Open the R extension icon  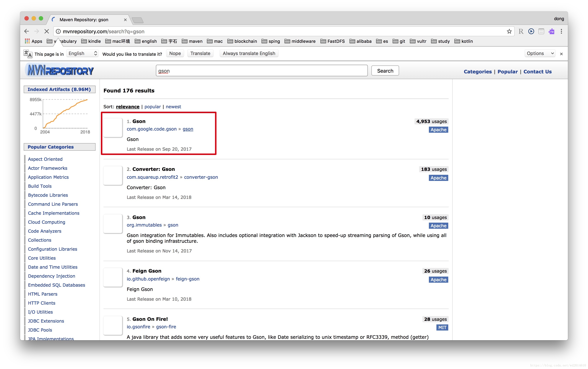pyautogui.click(x=521, y=31)
